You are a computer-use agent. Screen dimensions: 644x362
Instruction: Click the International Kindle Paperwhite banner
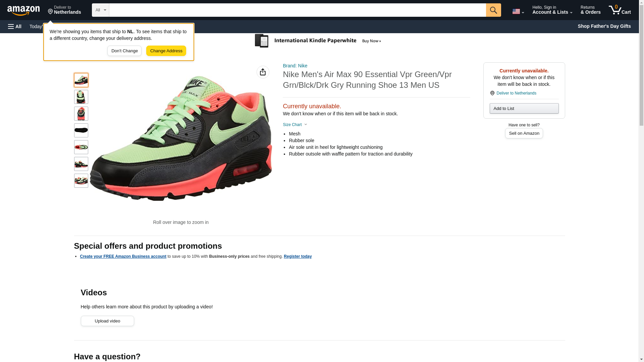(x=318, y=41)
